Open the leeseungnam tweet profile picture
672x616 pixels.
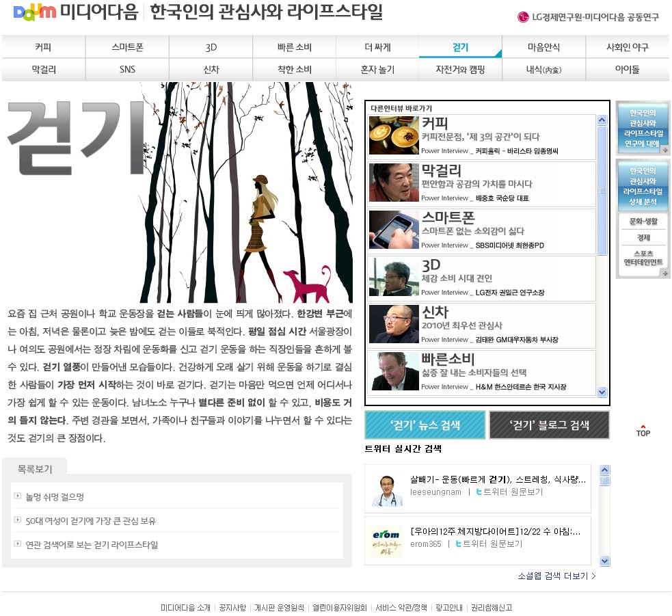pyautogui.click(x=386, y=490)
